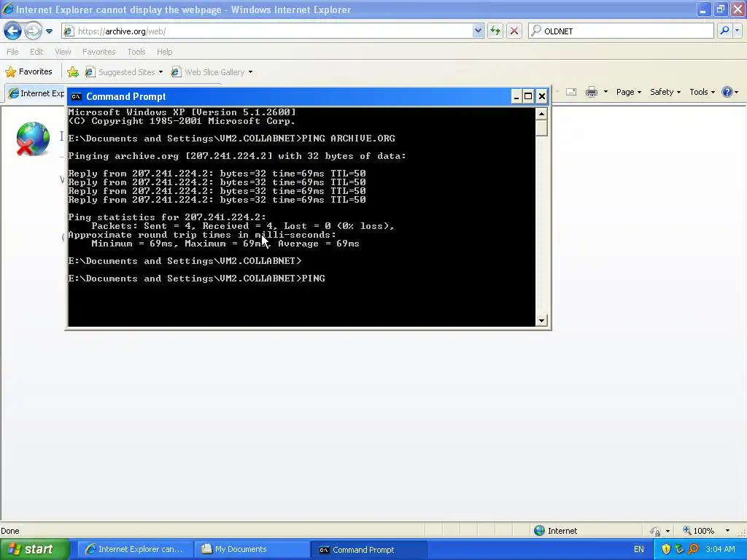
Task: Click the EN language bar indicator
Action: [639, 549]
